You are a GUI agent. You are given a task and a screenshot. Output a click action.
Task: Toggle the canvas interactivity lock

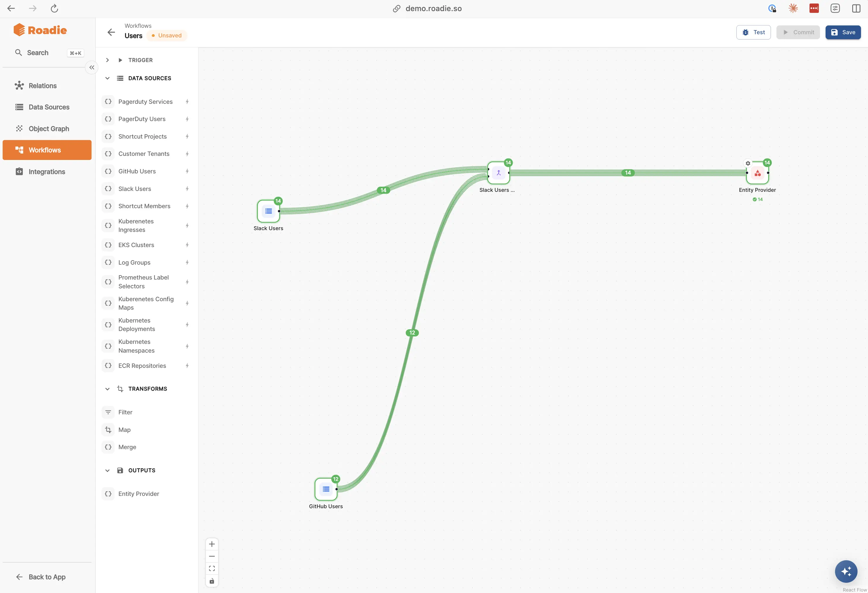click(212, 581)
